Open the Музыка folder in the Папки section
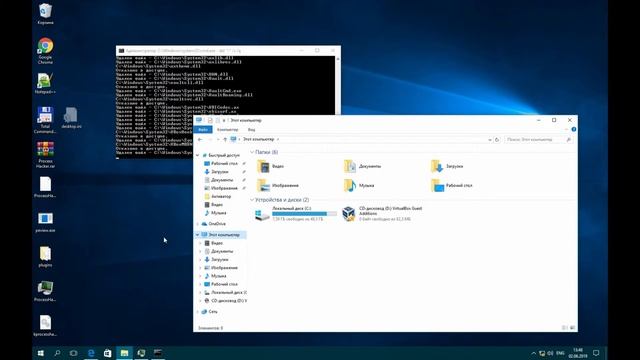This screenshot has height=360, width=640. coord(359,185)
